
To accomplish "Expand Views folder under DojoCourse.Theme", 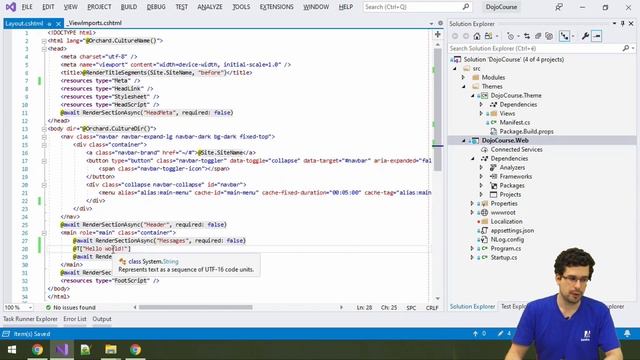I will click(x=481, y=113).
